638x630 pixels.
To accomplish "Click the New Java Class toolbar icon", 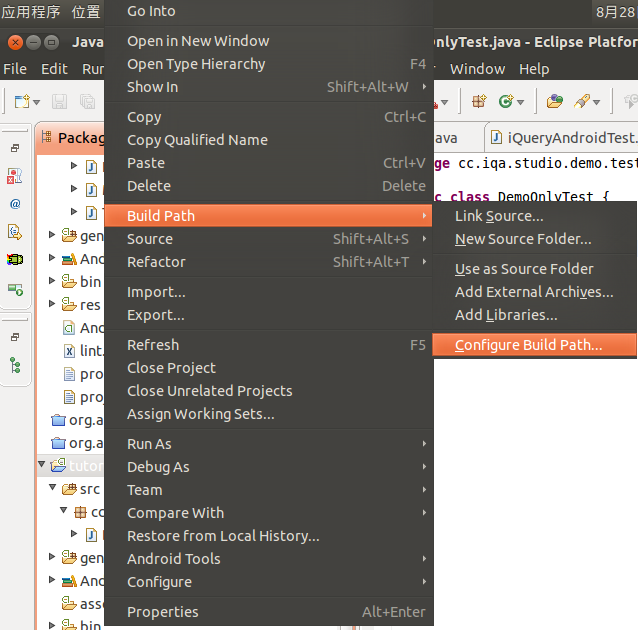I will 506,101.
